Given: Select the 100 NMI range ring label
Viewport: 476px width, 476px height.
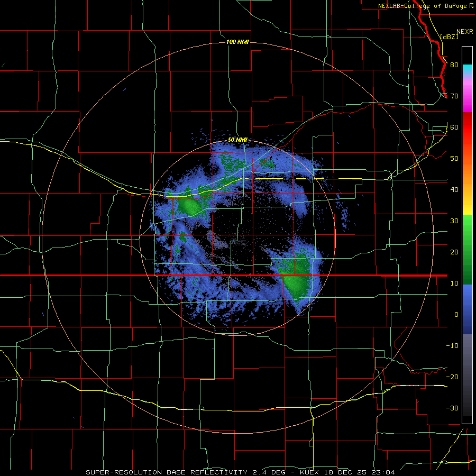Looking at the screenshot, I should tap(237, 42).
